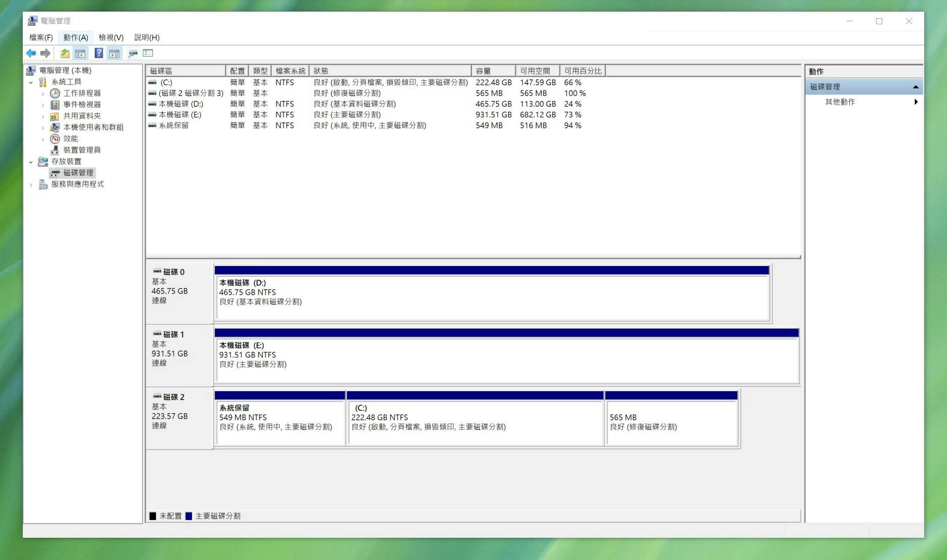Select the Event Viewer (事件檢視器) icon
This screenshot has width=947, height=560.
click(x=55, y=105)
